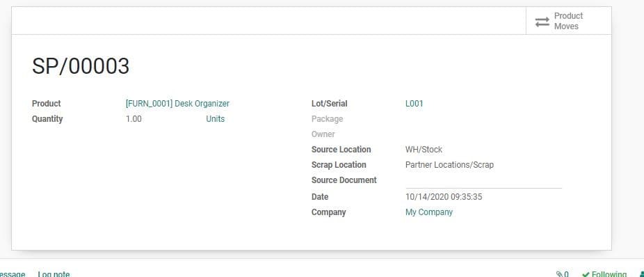Open the My Company link
Viewport: 644px width, 277px height.
[x=429, y=212]
